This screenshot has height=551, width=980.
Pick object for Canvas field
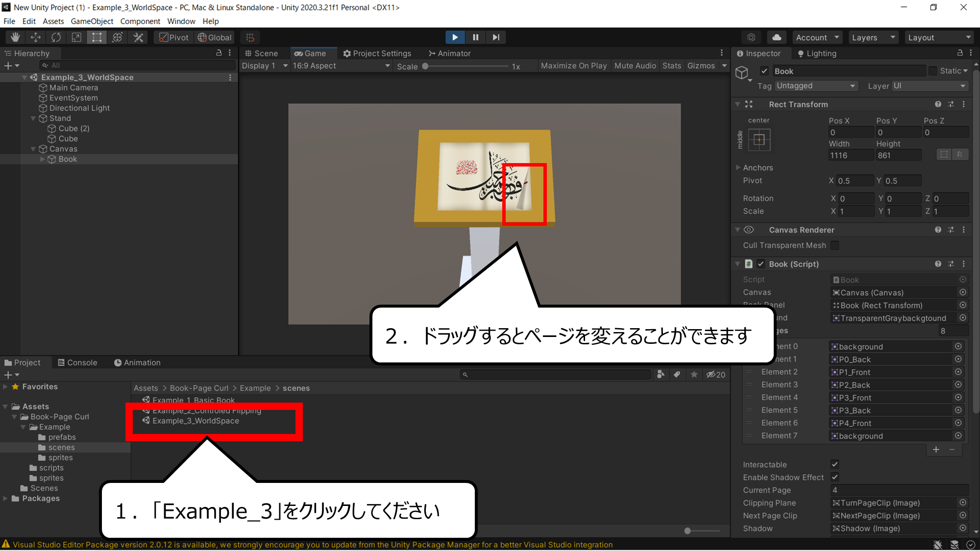pyautogui.click(x=963, y=292)
